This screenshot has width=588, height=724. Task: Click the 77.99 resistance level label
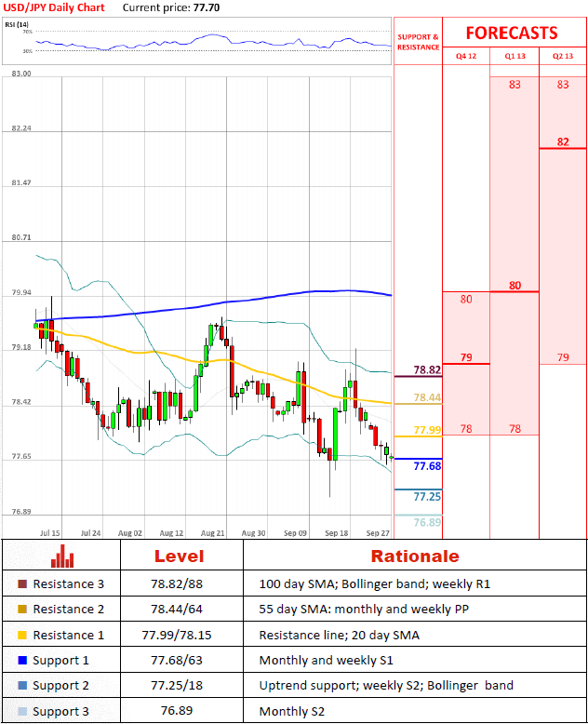pos(427,430)
